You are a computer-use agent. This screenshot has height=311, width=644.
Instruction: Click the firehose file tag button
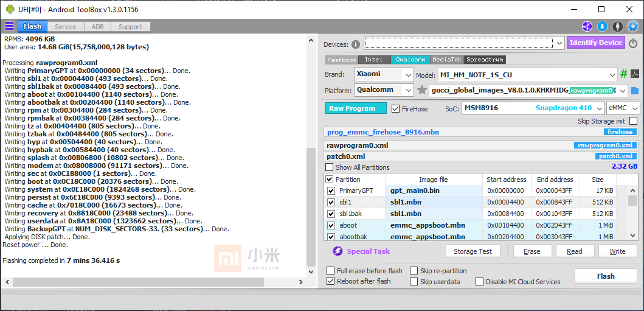pyautogui.click(x=620, y=132)
